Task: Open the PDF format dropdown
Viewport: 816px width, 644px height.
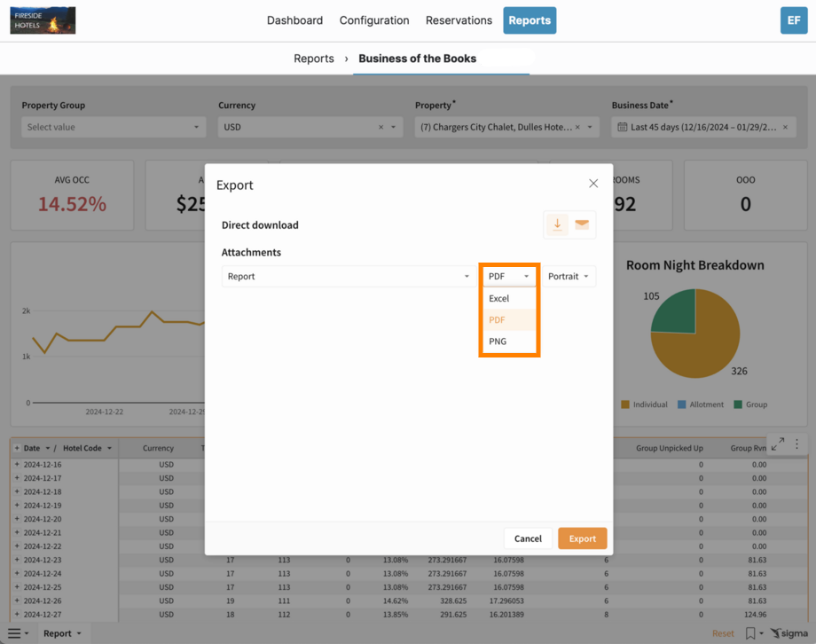Action: point(509,277)
